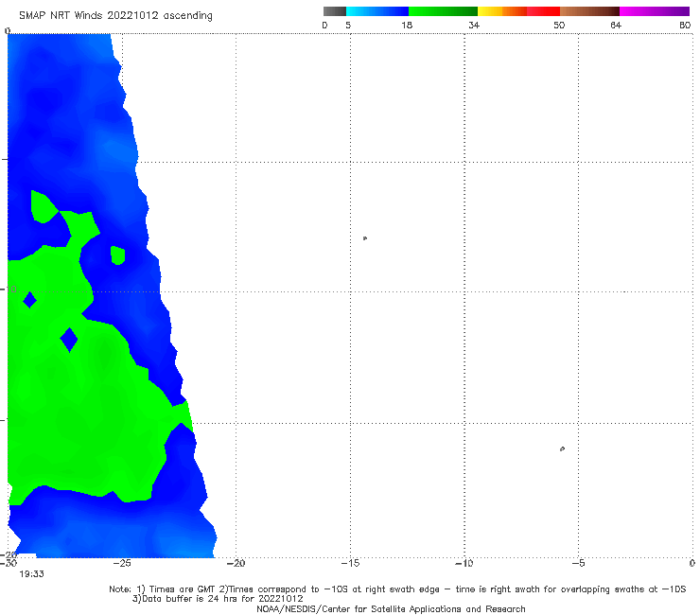Screen dimensions: 700x615
Task: Click the longitude axis label '-25'
Action: pos(122,563)
